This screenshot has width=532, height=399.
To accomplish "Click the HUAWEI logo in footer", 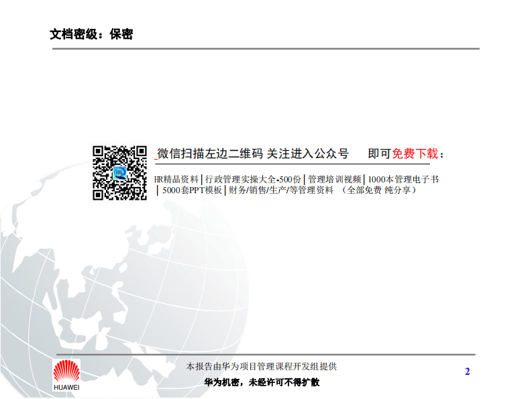I will pos(66,376).
